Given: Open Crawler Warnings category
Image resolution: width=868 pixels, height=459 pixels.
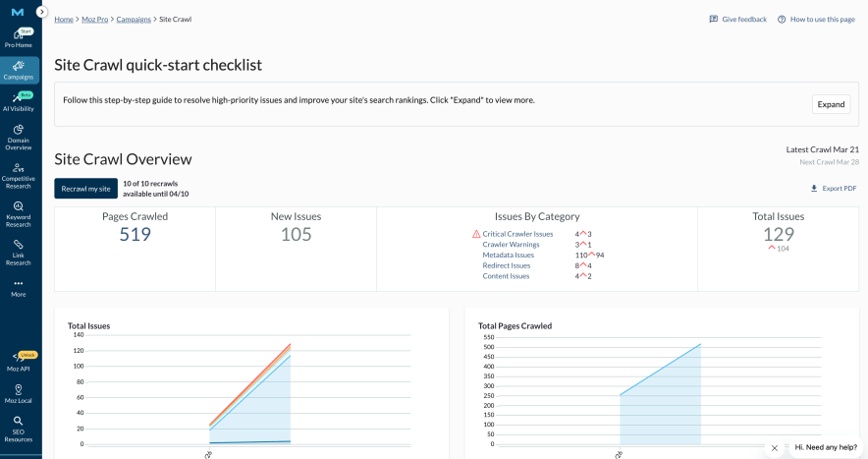Looking at the screenshot, I should [511, 245].
